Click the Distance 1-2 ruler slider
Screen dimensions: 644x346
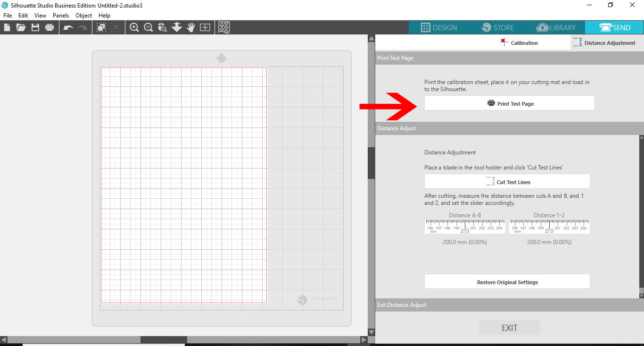[x=549, y=226]
